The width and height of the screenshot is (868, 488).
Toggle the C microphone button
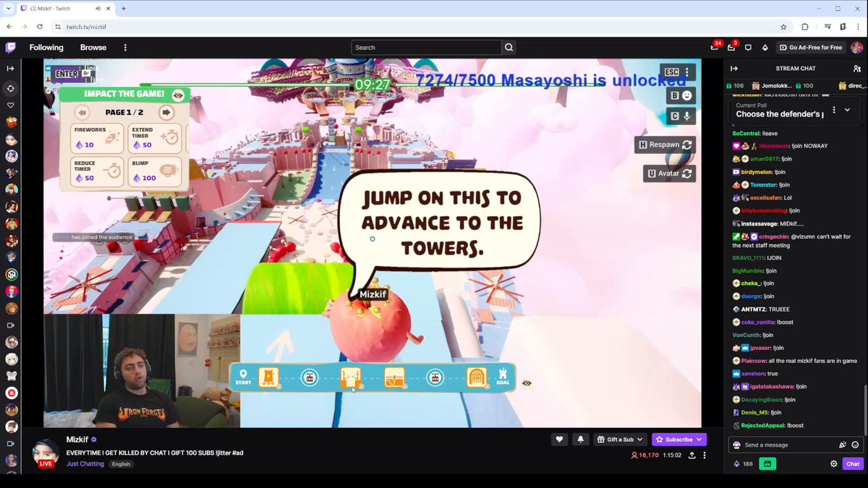pyautogui.click(x=681, y=116)
